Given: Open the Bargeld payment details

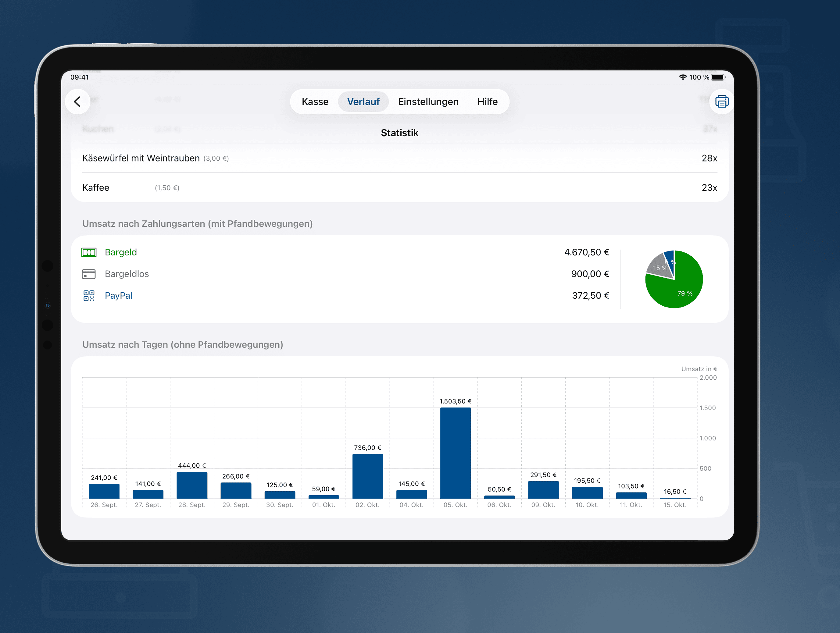Looking at the screenshot, I should coord(121,252).
